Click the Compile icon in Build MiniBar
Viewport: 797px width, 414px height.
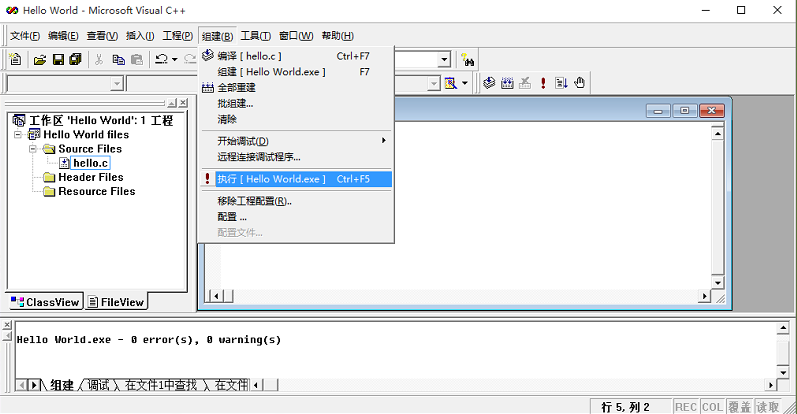click(x=489, y=83)
